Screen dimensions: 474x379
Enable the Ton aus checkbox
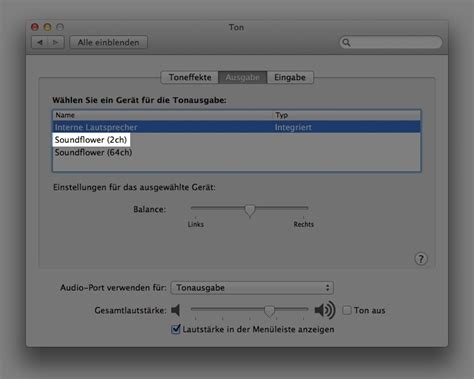click(x=347, y=310)
